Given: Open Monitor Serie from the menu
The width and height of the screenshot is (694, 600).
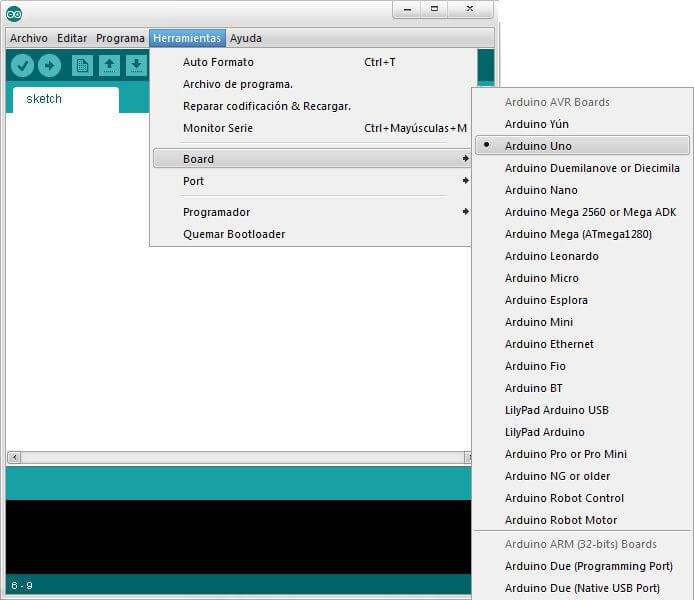Looking at the screenshot, I should (312, 128).
